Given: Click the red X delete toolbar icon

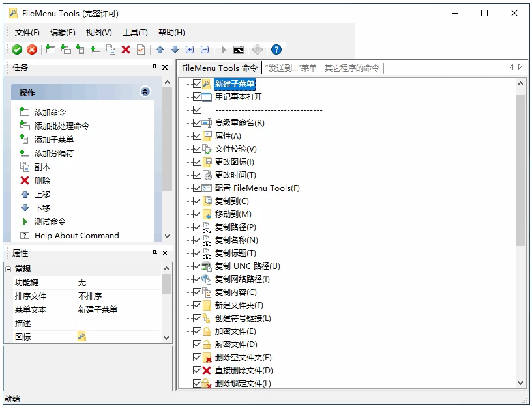Looking at the screenshot, I should pos(126,49).
